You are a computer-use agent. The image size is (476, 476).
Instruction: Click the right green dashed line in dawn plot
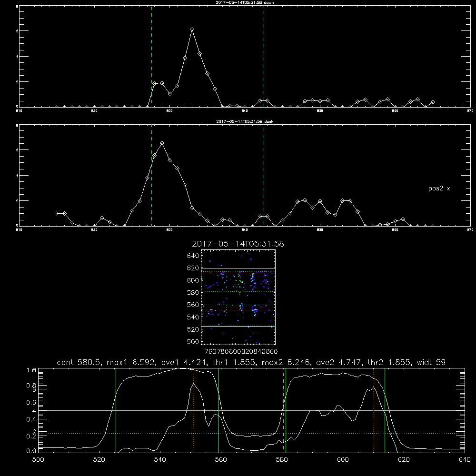[263, 57]
